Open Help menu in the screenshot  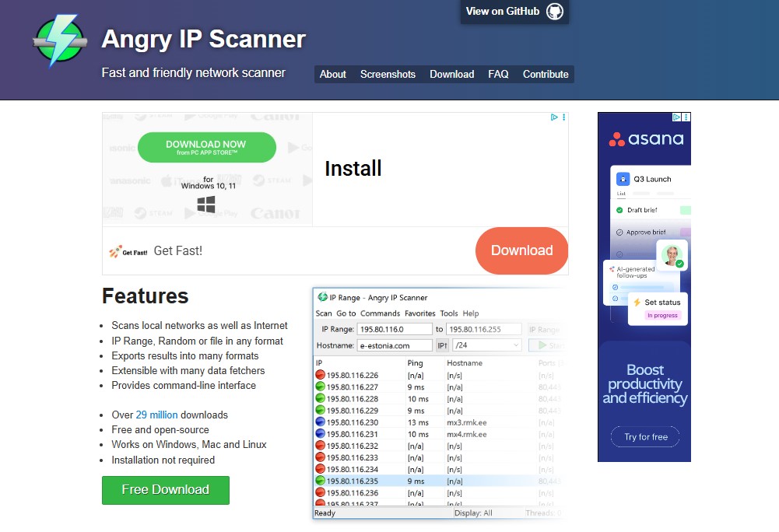[x=471, y=313]
